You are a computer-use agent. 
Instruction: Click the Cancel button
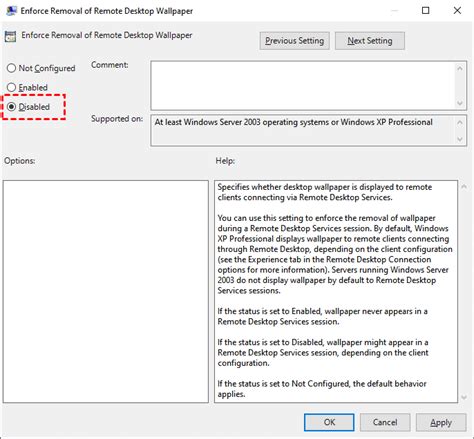[x=385, y=422]
